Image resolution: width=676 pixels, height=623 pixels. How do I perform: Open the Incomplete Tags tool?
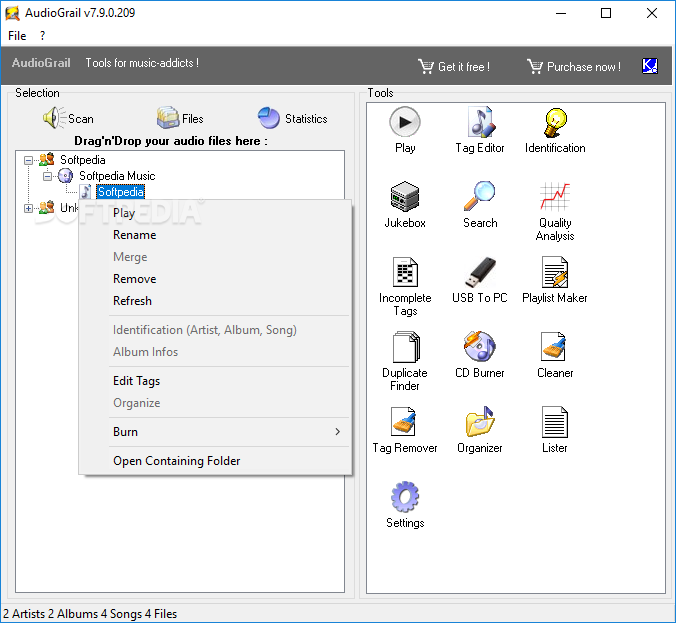(x=405, y=272)
